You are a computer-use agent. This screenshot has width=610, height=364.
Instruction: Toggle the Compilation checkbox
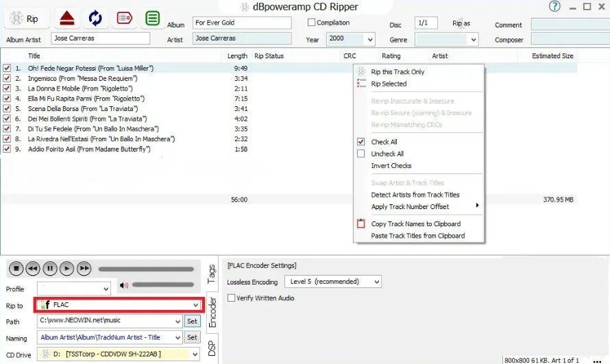[311, 23]
